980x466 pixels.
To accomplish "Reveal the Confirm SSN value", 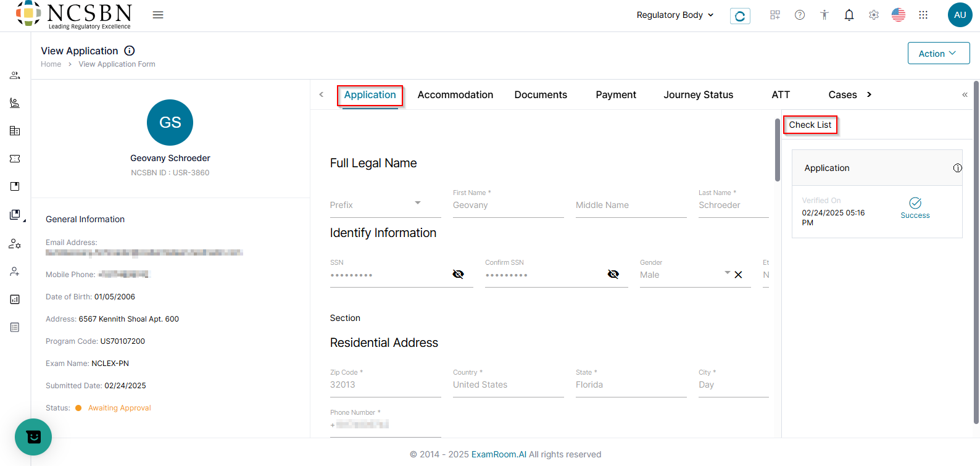I will pyautogui.click(x=613, y=275).
